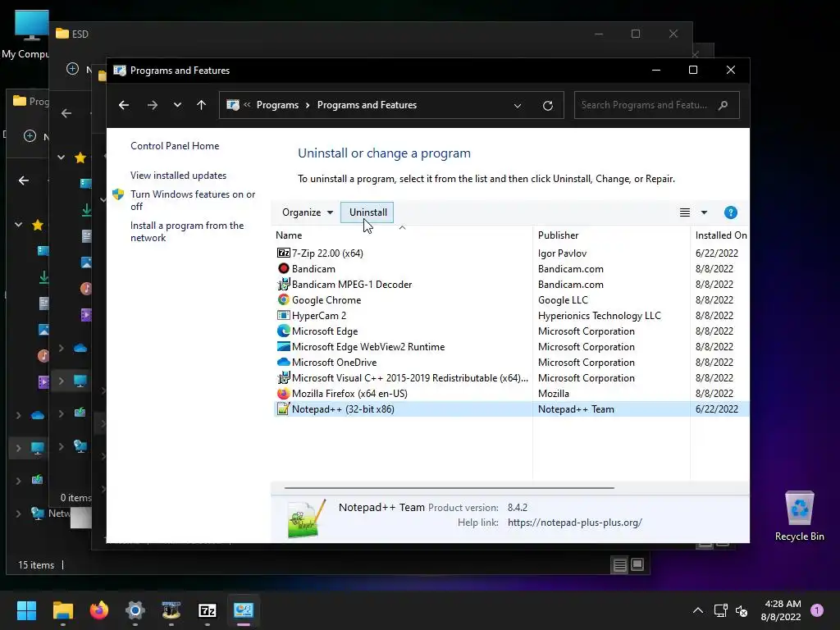
Task: Open recent locations chevron in navigation
Action: 177,105
